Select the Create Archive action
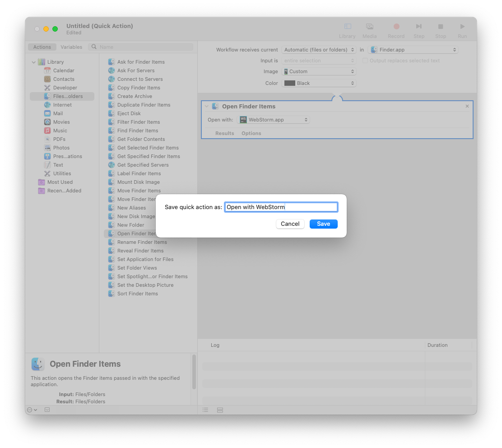The width and height of the screenshot is (502, 448). click(x=135, y=96)
